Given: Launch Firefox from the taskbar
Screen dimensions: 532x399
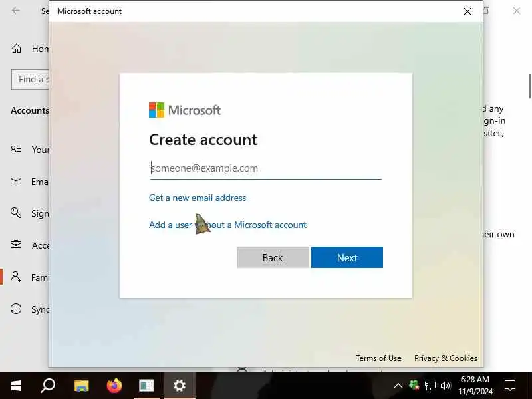Looking at the screenshot, I should pos(114,386).
